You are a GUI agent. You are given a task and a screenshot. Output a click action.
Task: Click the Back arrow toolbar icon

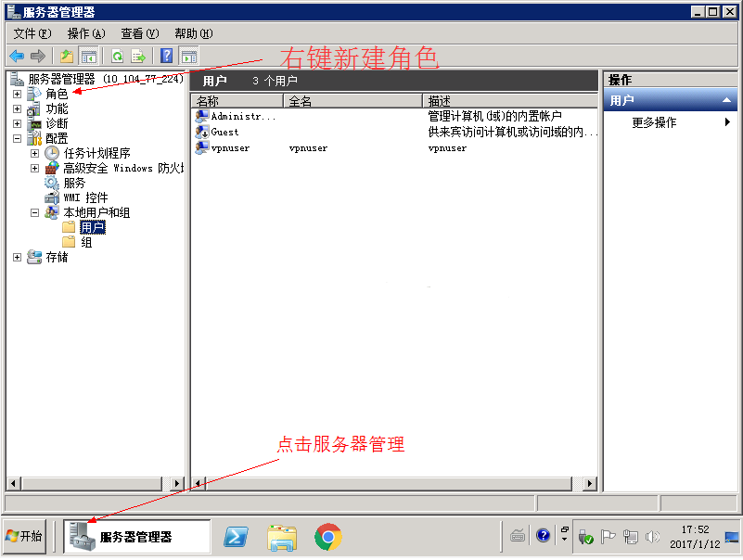click(x=17, y=56)
